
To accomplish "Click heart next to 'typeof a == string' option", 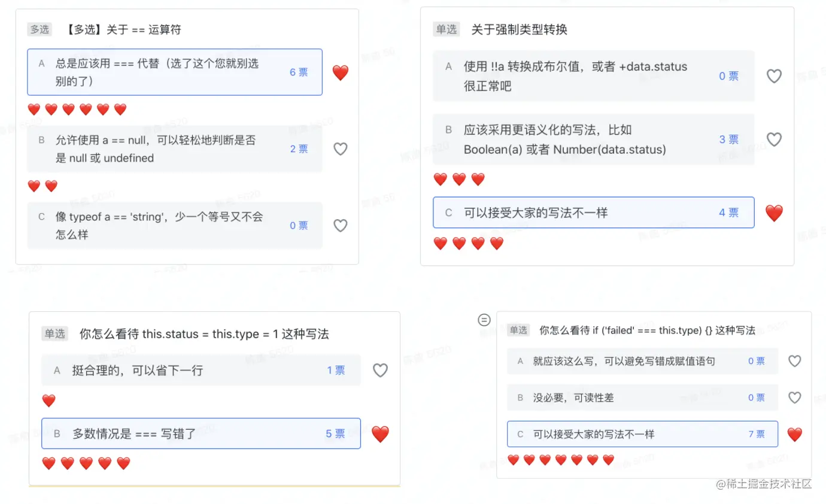I will (340, 226).
